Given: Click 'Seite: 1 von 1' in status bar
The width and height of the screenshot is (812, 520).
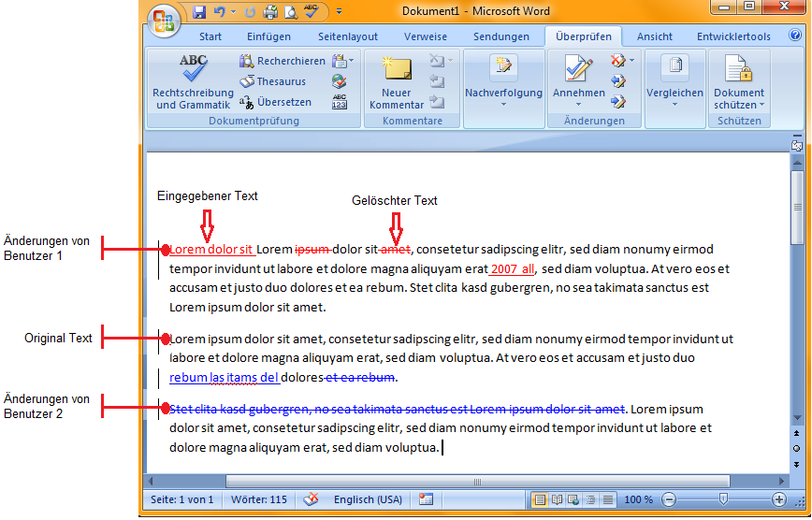Looking at the screenshot, I should pyautogui.click(x=181, y=499).
